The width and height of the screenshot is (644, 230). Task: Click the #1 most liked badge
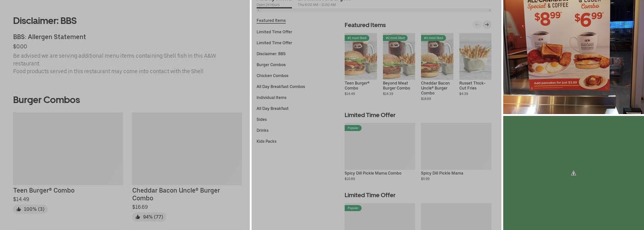point(357,38)
